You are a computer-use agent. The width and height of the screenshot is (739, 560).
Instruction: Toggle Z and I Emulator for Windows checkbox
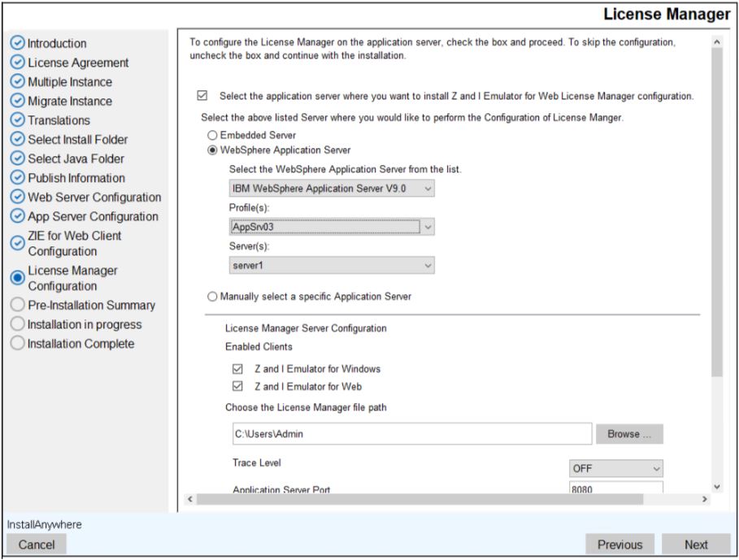coord(237,369)
